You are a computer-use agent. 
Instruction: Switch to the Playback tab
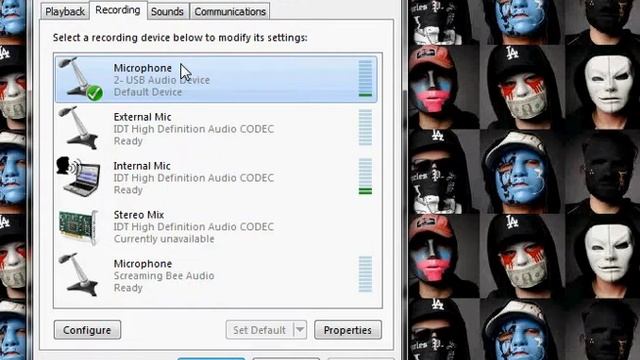(64, 11)
